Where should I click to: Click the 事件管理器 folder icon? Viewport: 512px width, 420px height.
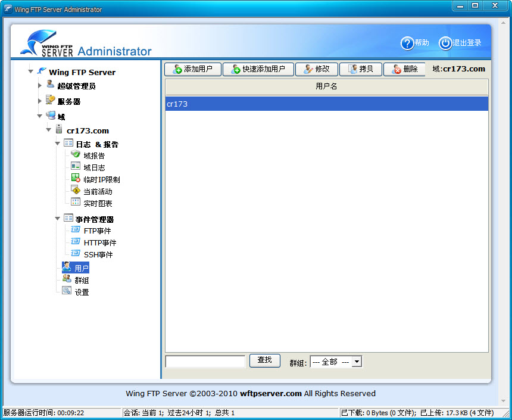click(68, 217)
